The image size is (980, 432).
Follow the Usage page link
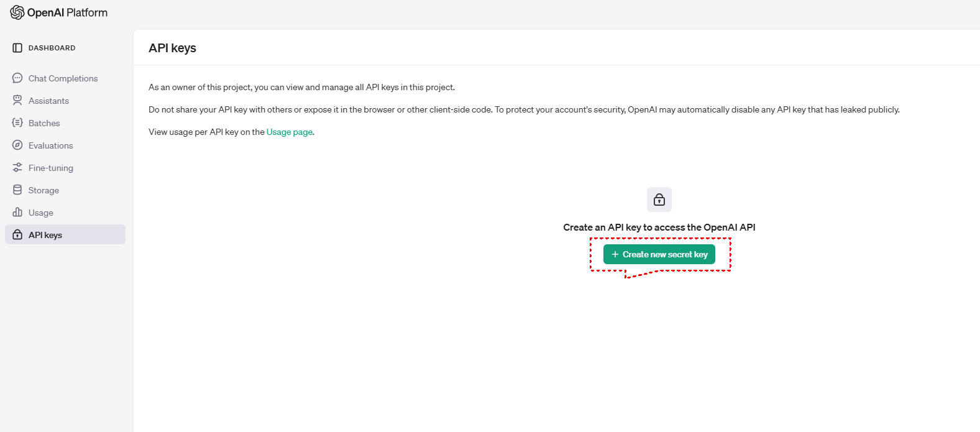point(290,132)
